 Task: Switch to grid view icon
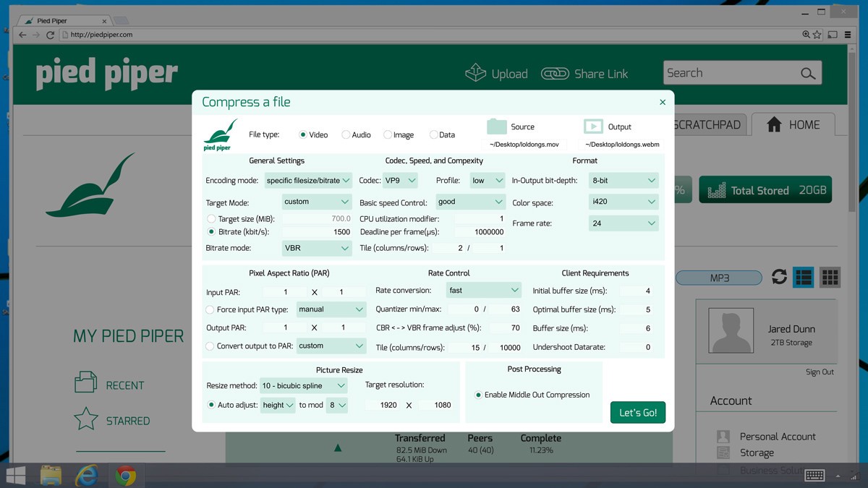coord(830,277)
